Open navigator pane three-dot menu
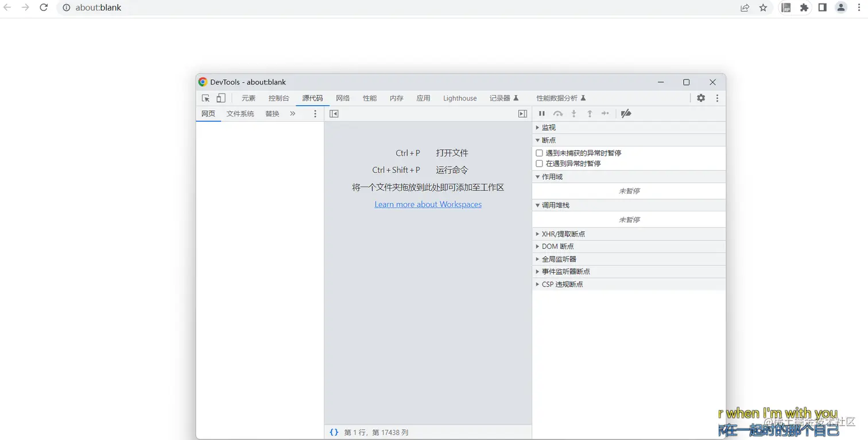 pyautogui.click(x=315, y=114)
